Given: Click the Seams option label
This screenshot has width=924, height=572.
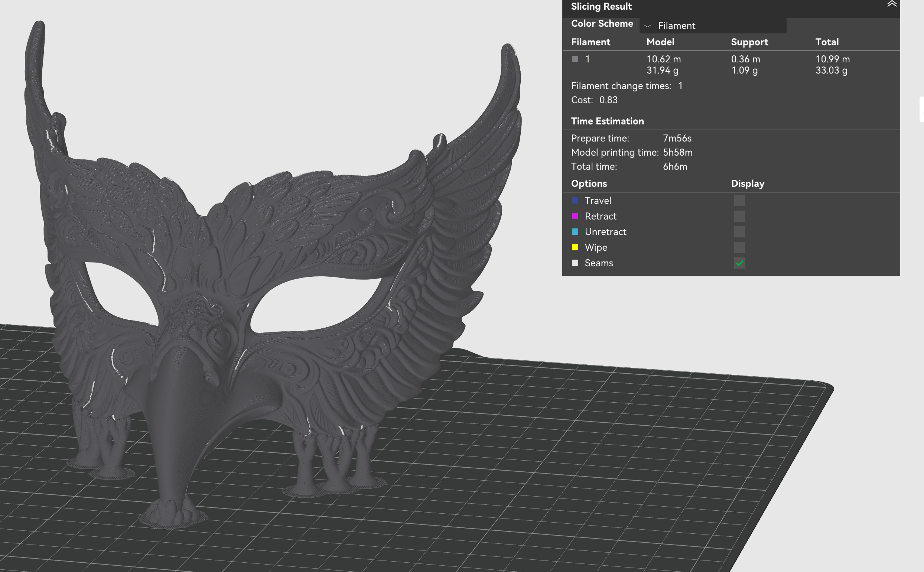Looking at the screenshot, I should (x=598, y=263).
